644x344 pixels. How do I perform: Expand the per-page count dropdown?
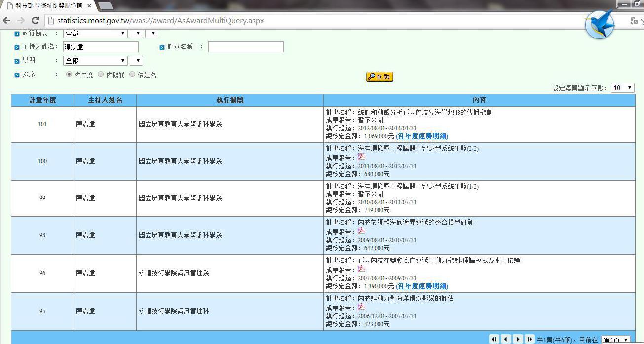[x=622, y=88]
